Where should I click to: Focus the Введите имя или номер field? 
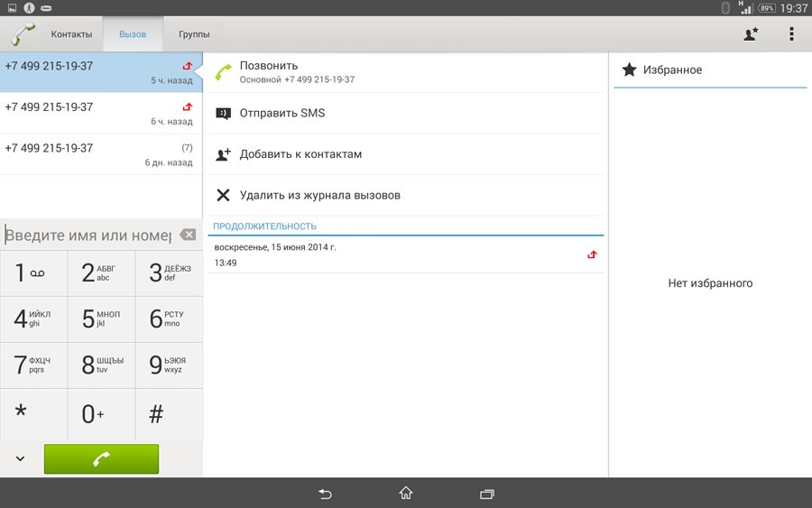coord(88,236)
